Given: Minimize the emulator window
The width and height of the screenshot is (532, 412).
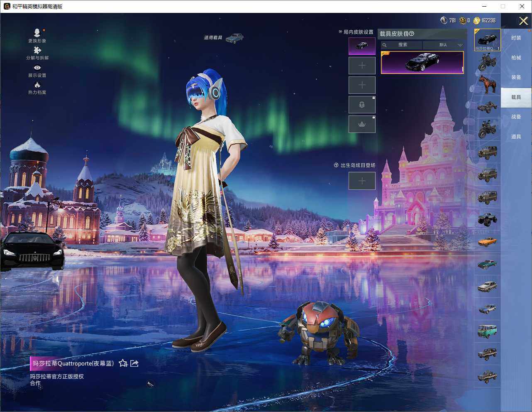Looking at the screenshot, I should click(484, 6).
